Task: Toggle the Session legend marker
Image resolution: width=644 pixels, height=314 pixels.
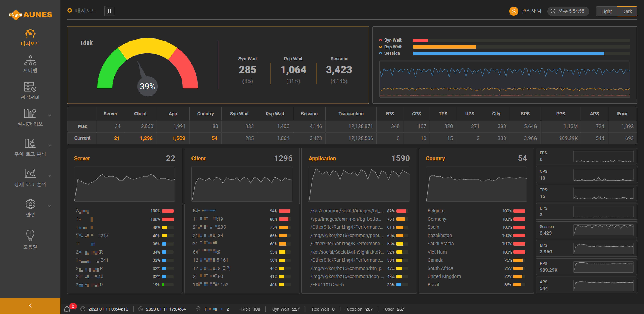Action: (380, 53)
